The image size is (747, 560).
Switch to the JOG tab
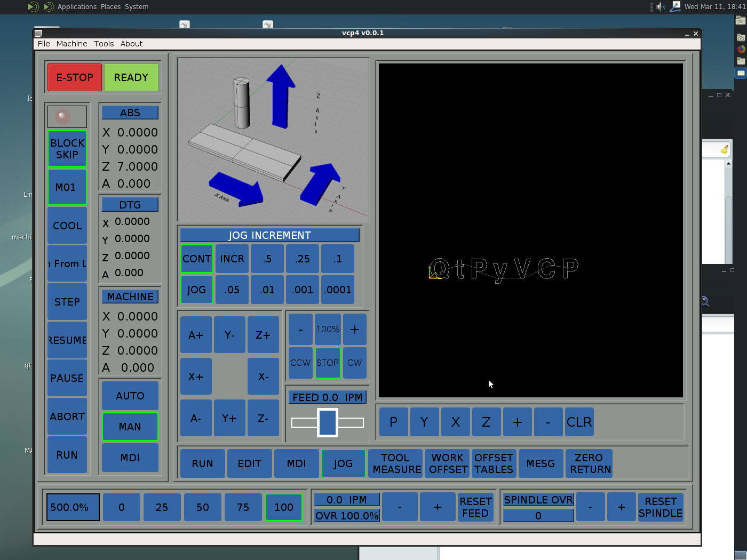tap(344, 463)
